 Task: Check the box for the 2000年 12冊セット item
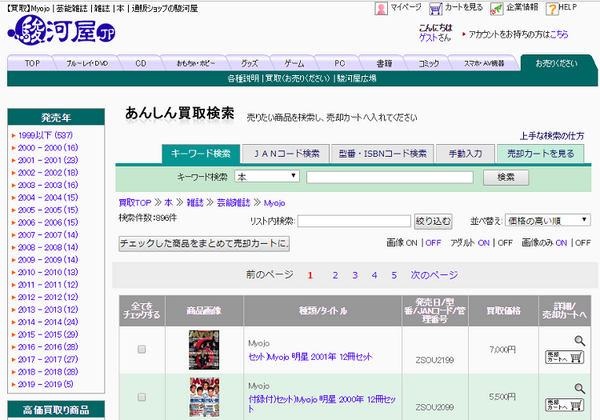pos(142,397)
